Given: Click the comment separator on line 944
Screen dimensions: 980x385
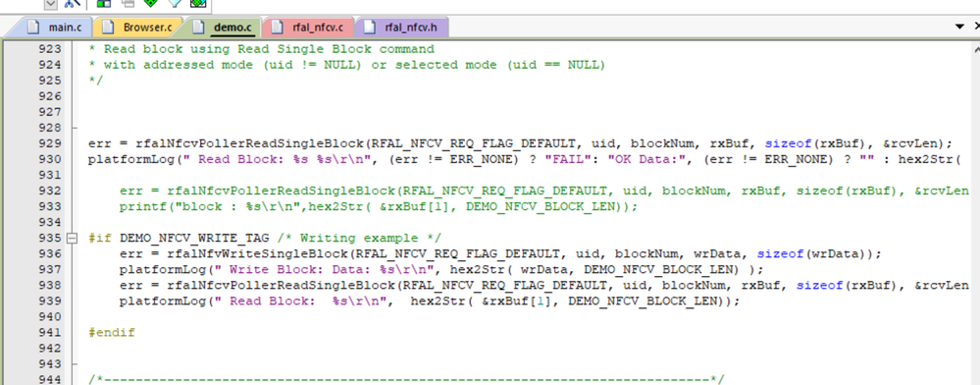Looking at the screenshot, I should tap(406, 379).
